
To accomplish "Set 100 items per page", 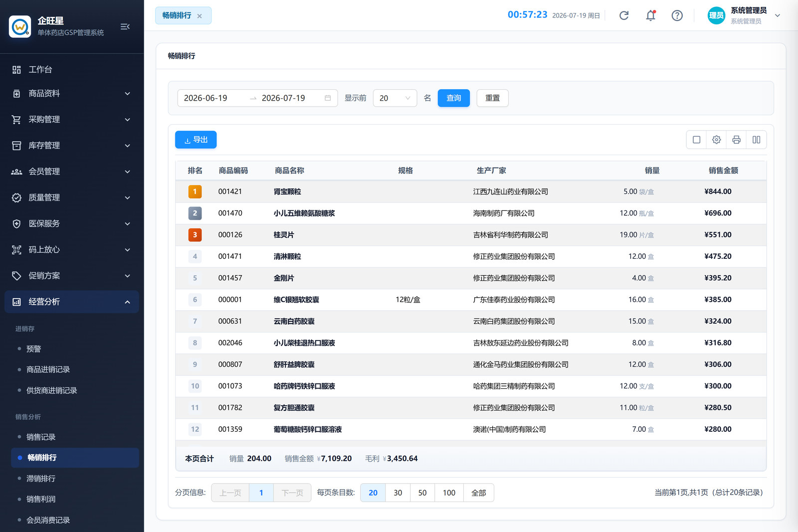I will (449, 493).
